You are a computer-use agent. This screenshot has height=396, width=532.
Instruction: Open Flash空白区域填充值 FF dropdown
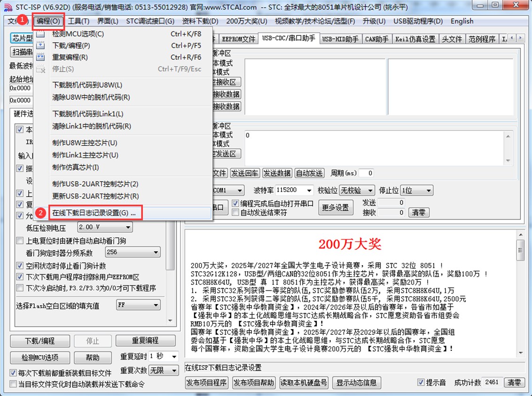coord(138,305)
